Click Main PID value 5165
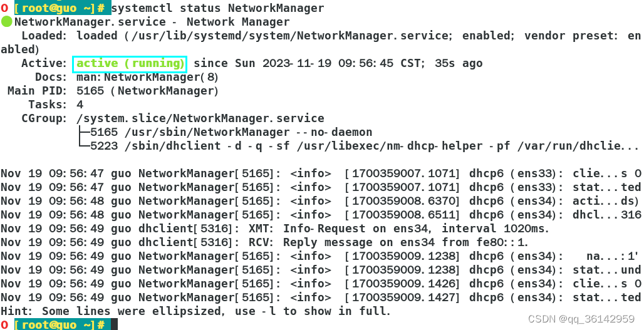644x330 pixels. 90,91
